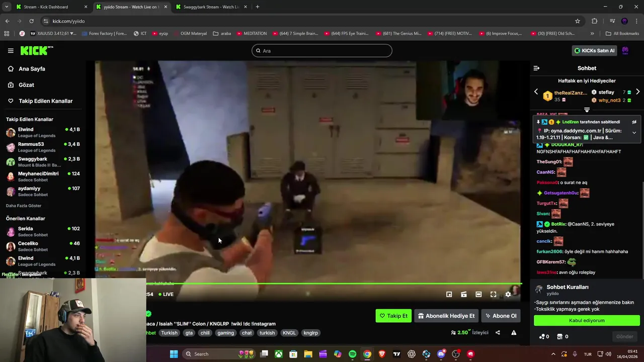Click KICKs Satın Al button
The width and height of the screenshot is (644, 362).
595,50
